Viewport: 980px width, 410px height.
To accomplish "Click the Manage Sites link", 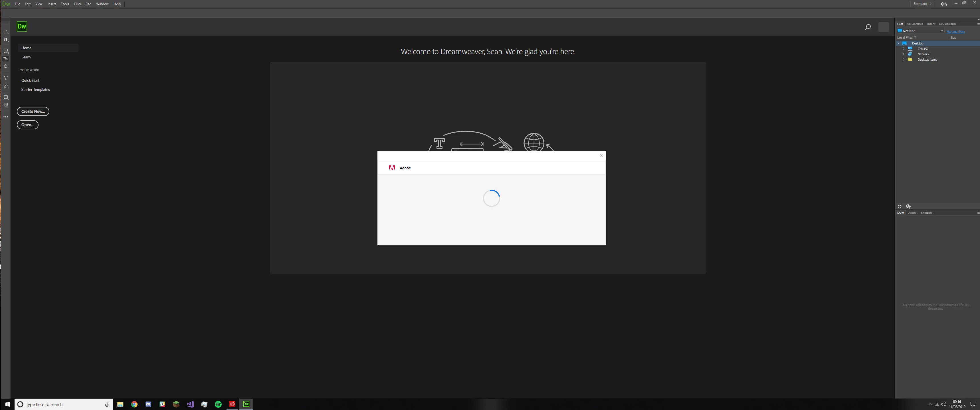I will tap(955, 32).
